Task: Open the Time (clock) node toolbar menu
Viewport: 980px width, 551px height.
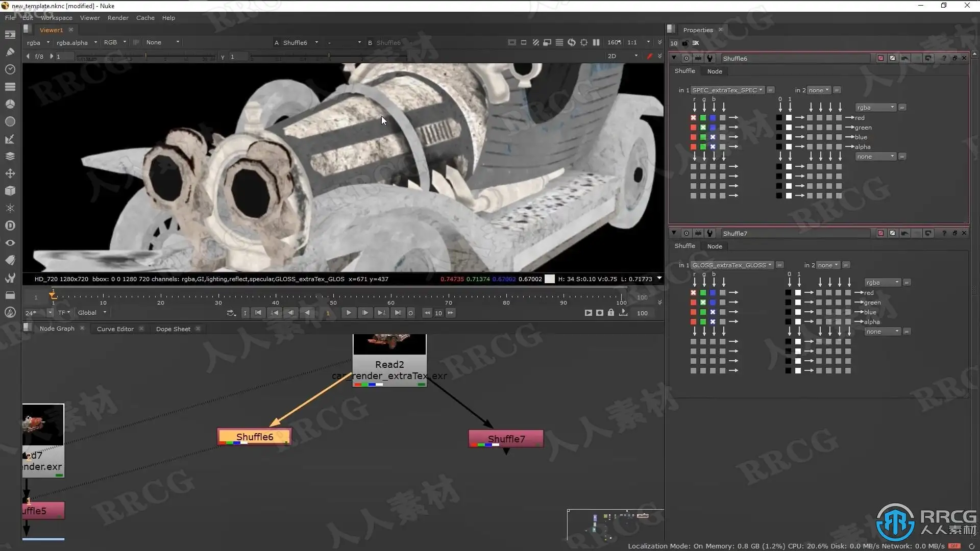Action: coord(10,69)
